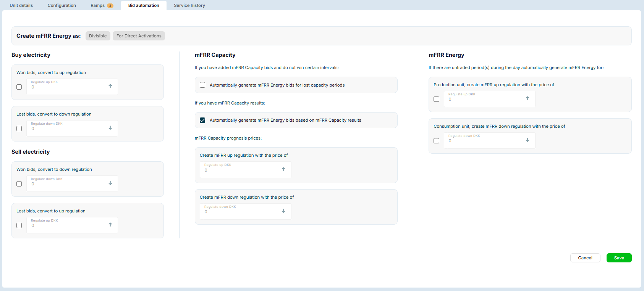Toggle For Direct Activations option
This screenshot has height=291, width=644.
pos(139,36)
